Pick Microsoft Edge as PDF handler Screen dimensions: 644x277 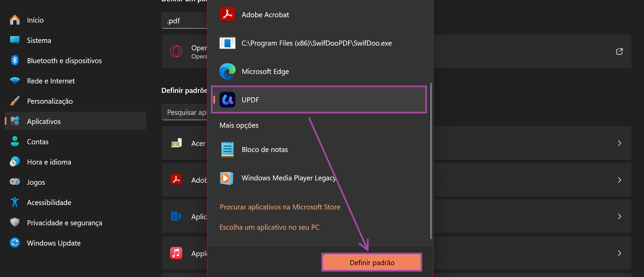pyautogui.click(x=319, y=72)
